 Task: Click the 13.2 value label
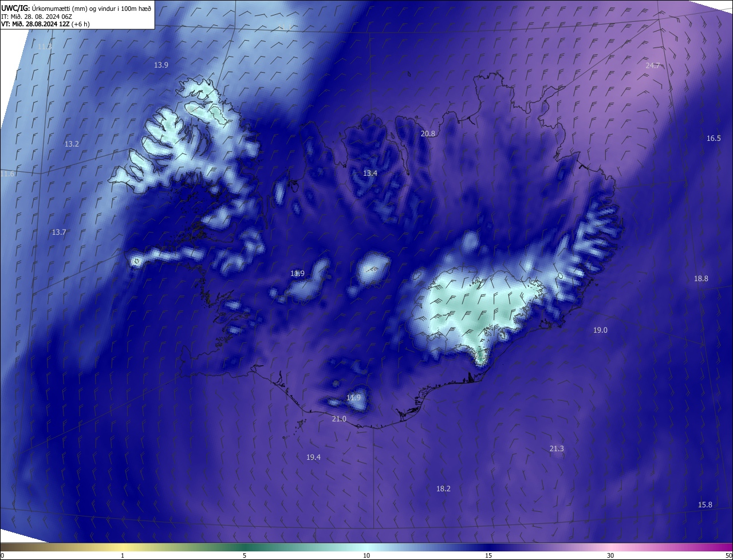pyautogui.click(x=72, y=144)
